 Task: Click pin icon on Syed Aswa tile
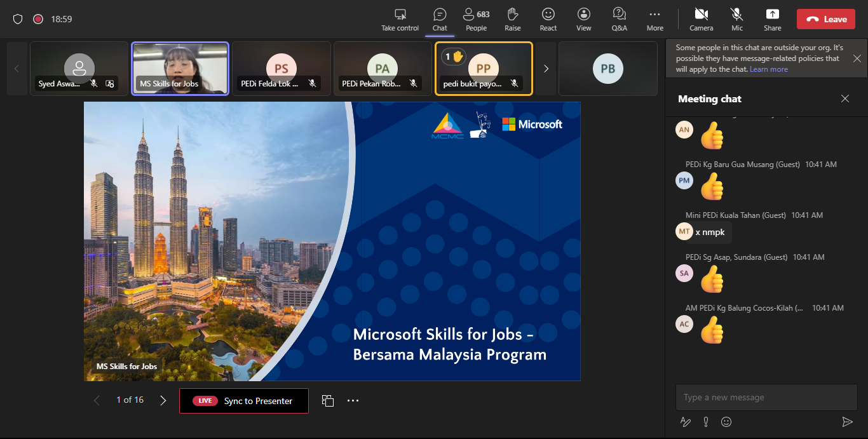[x=109, y=83]
